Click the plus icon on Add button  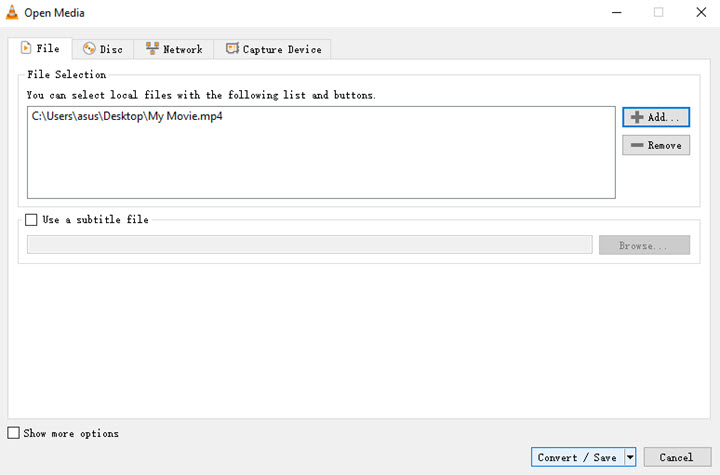pos(636,117)
